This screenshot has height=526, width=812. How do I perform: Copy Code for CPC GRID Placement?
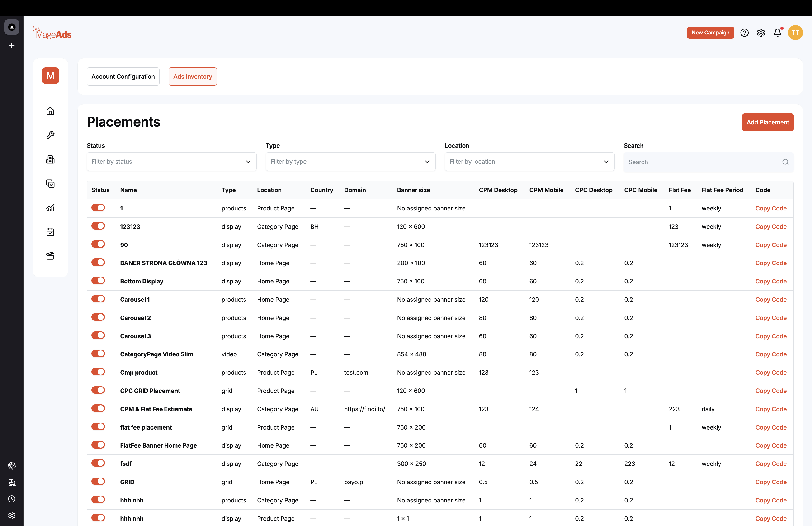[x=771, y=391]
